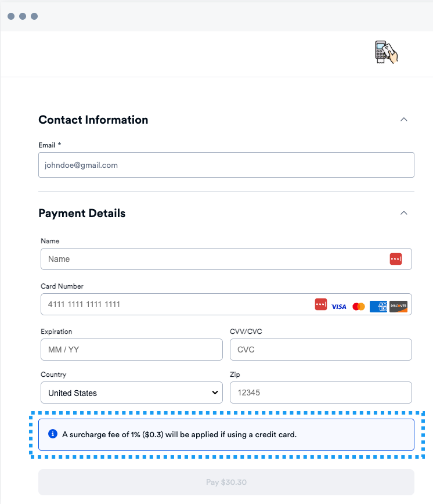Click the Visa card logo
The width and height of the screenshot is (433, 504).
[339, 306]
